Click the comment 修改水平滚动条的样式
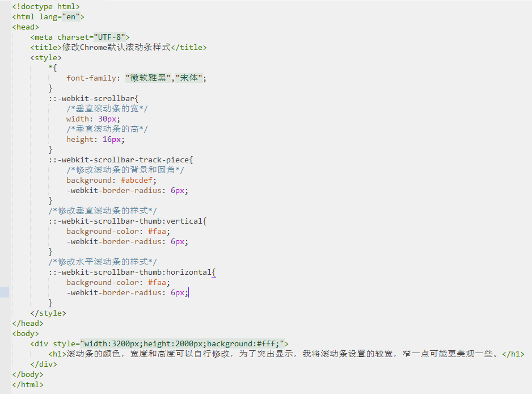Screen dimensions: 532x394 tap(103, 262)
